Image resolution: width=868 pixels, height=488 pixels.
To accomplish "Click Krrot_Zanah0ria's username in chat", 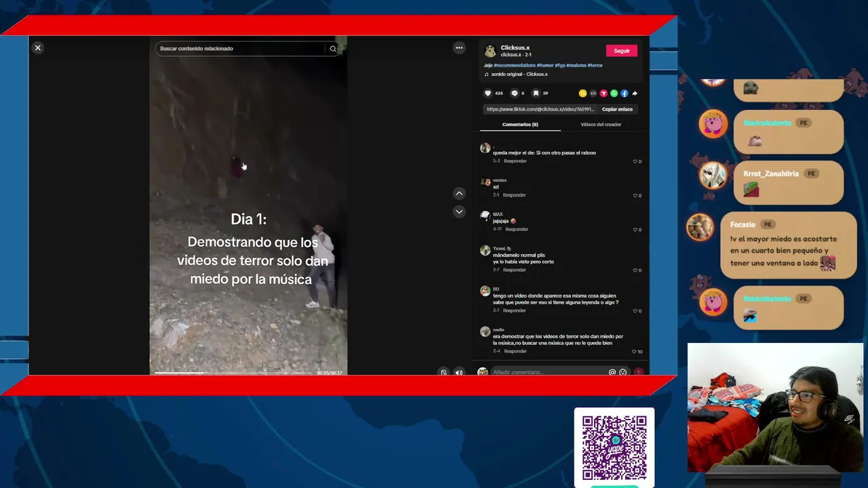I will pyautogui.click(x=771, y=174).
